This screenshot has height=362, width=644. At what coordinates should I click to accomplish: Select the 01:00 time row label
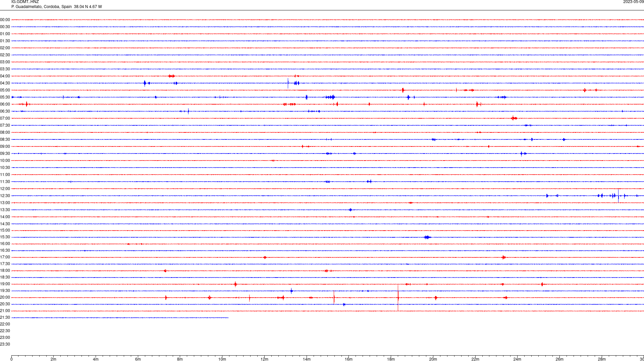point(5,34)
